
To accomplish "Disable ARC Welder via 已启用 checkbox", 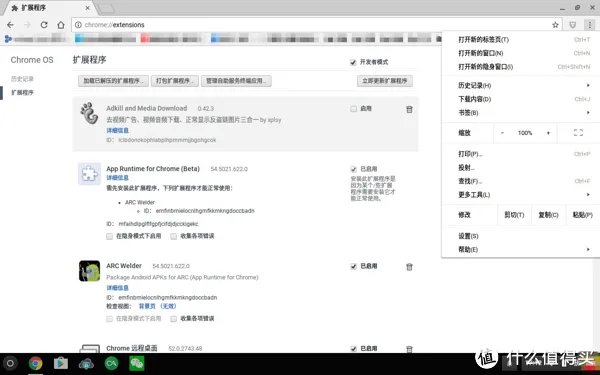I will click(353, 266).
